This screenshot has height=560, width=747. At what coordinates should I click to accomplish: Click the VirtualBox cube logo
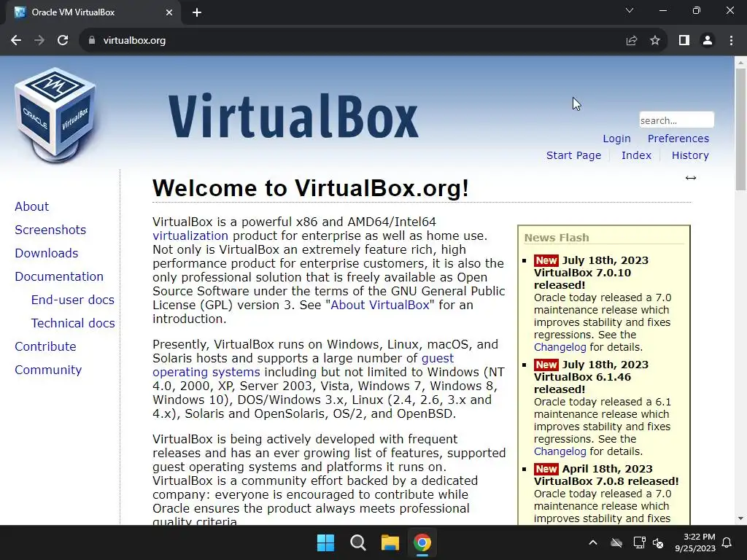[x=55, y=116]
